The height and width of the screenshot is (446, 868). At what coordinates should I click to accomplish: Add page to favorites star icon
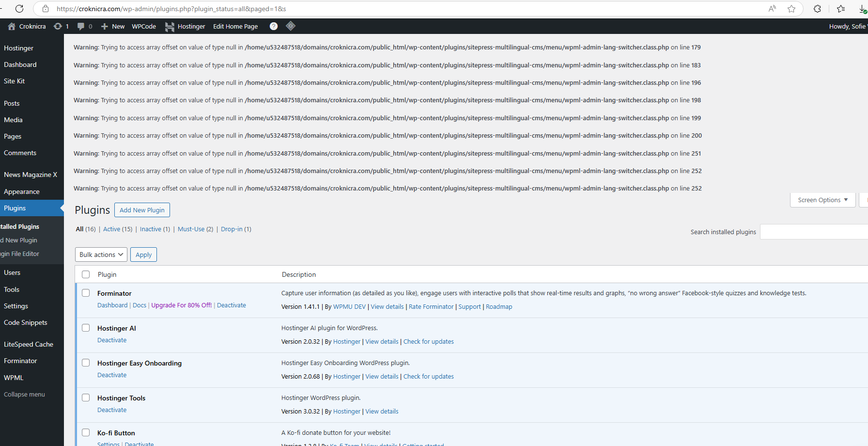[x=791, y=9]
